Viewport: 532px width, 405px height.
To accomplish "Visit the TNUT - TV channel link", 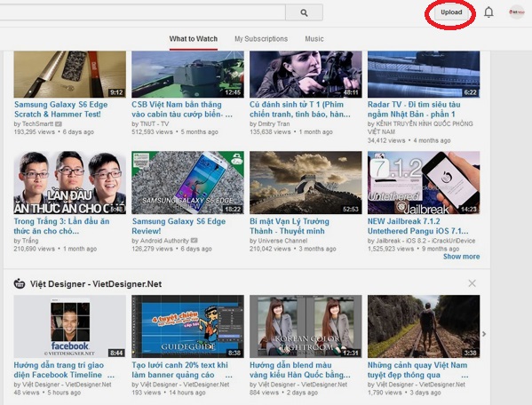I will [x=154, y=123].
